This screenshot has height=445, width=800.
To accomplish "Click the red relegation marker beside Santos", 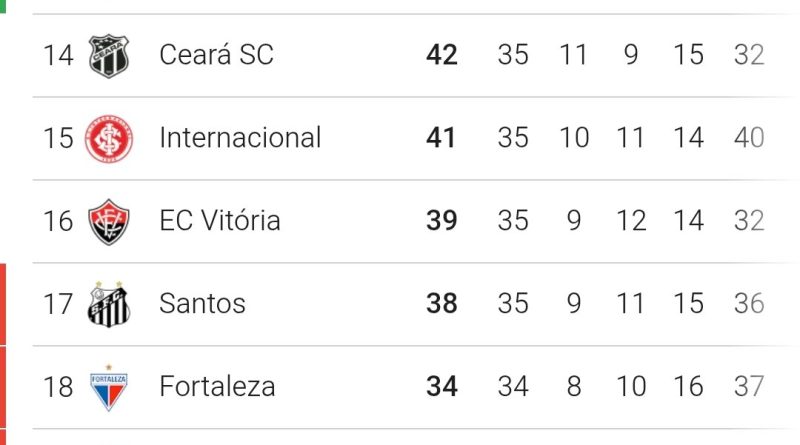I will 4,304.
